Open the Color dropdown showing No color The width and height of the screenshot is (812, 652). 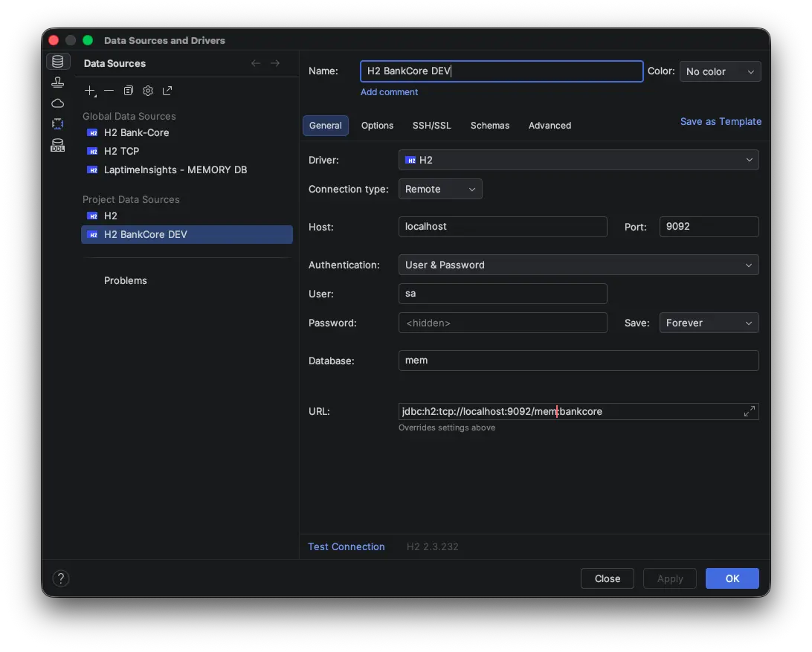tap(720, 71)
